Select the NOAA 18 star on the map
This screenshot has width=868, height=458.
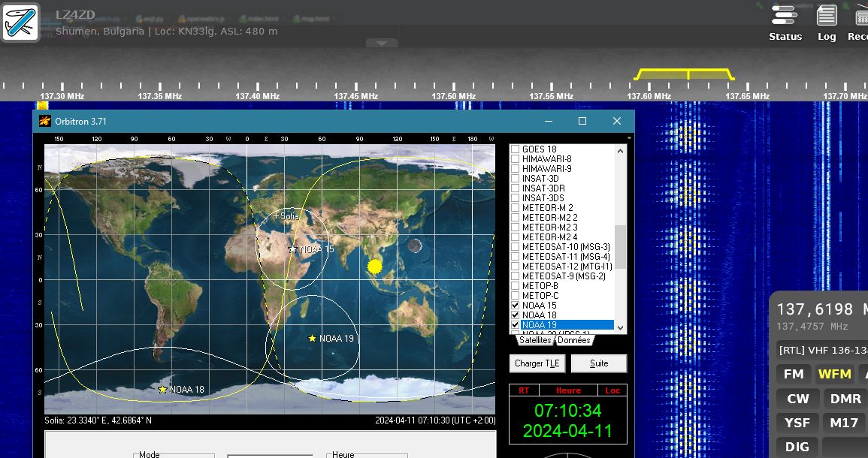coord(162,390)
